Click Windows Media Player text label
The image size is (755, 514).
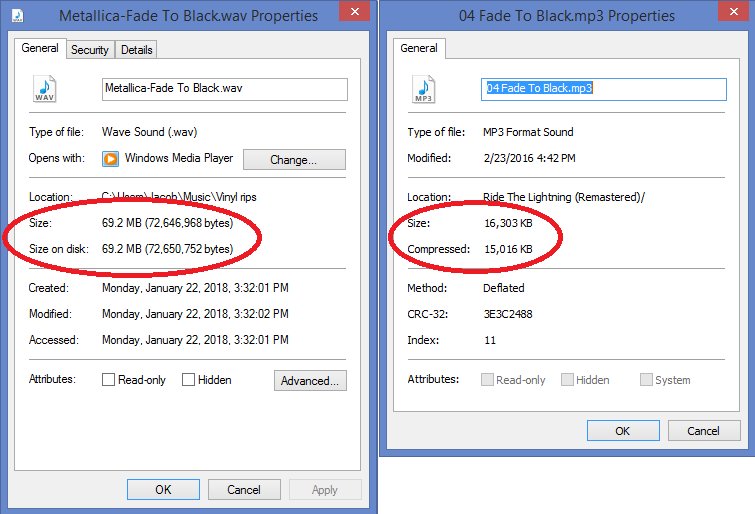click(179, 158)
